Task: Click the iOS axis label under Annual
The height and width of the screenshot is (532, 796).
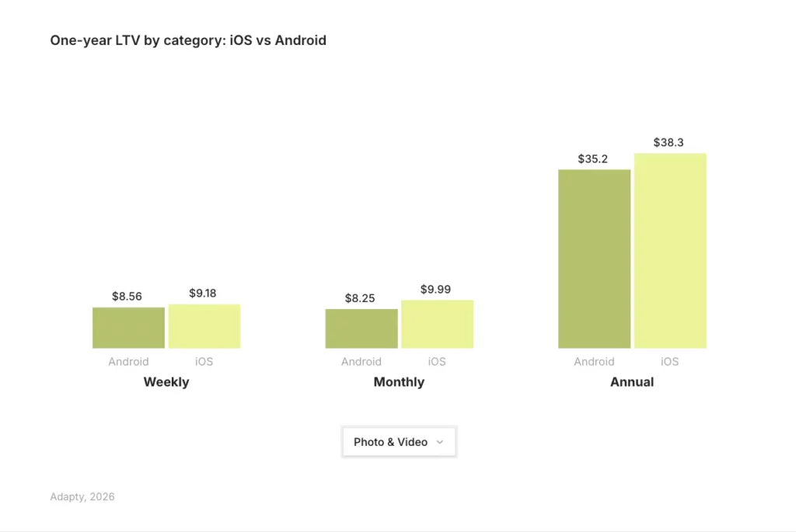Action: pos(670,361)
